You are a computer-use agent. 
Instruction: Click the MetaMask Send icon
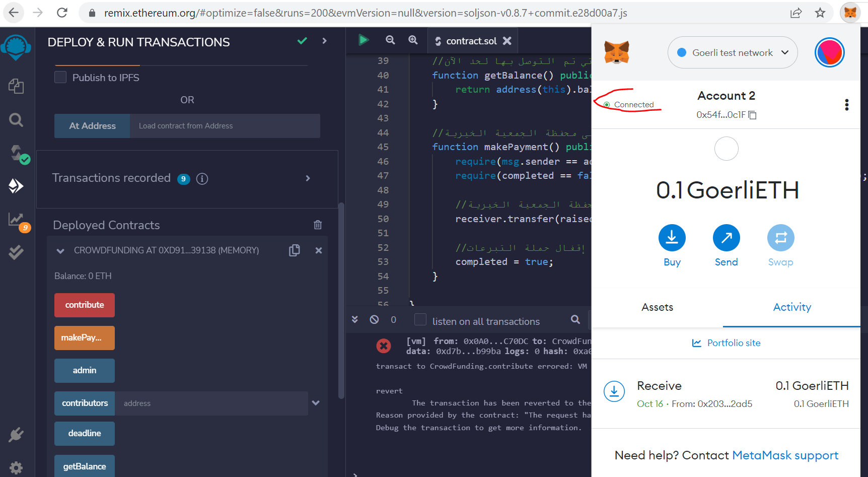coord(727,238)
